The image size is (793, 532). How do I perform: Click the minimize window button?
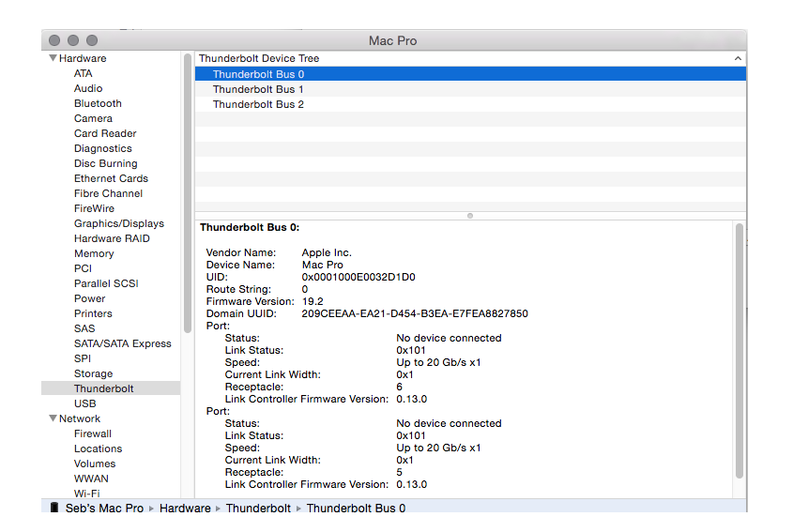(x=73, y=40)
